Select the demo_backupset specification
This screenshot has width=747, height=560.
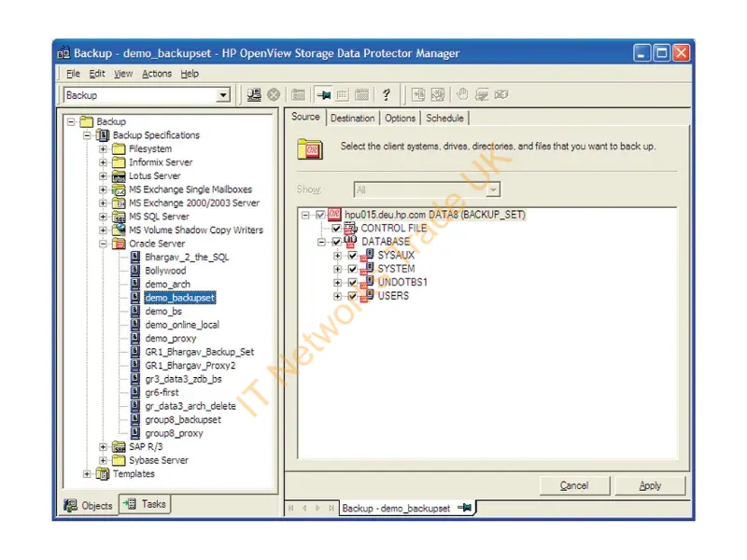pyautogui.click(x=179, y=298)
